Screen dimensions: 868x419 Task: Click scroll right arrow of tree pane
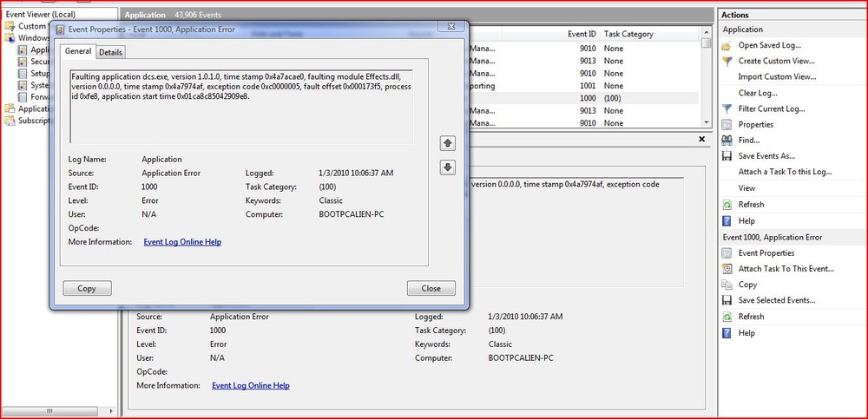click(110, 411)
